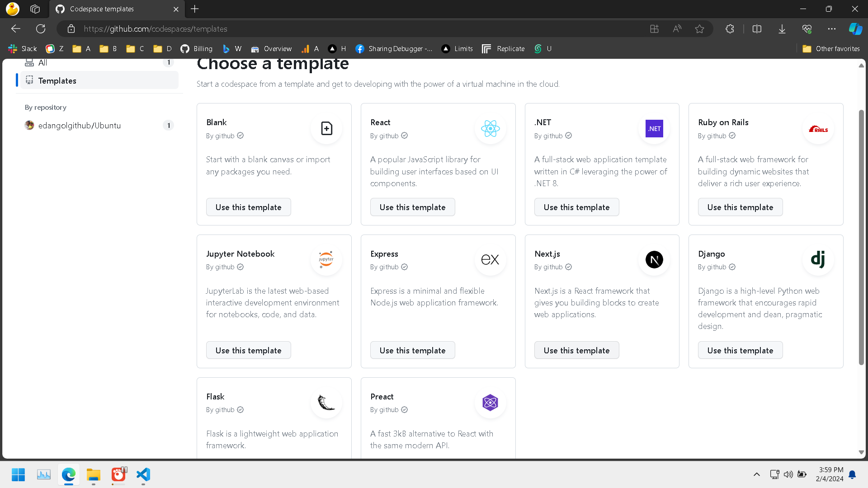This screenshot has height=488, width=868.
Task: Open File Explorer from taskbar
Action: coord(93,474)
